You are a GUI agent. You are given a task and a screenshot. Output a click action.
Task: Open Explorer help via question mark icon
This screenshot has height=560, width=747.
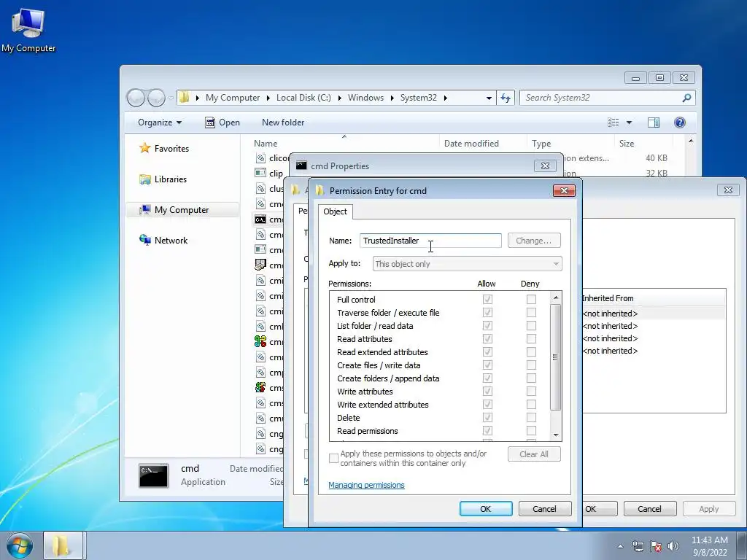point(680,122)
